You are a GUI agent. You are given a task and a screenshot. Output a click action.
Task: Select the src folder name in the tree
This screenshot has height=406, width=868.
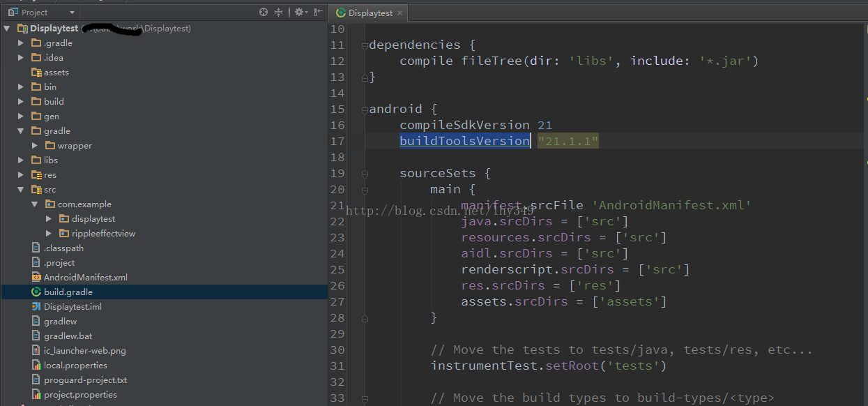(50, 190)
